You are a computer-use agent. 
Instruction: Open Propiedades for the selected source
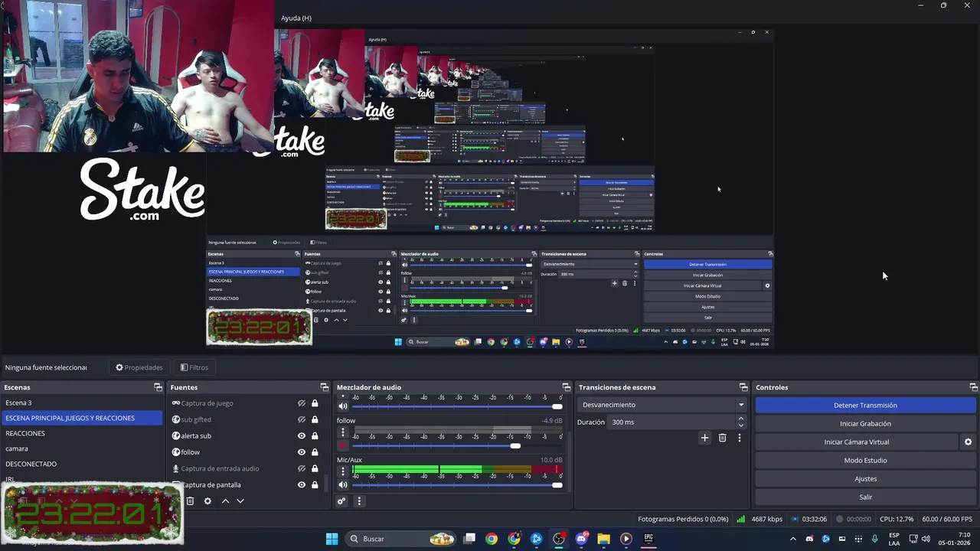pyautogui.click(x=139, y=367)
